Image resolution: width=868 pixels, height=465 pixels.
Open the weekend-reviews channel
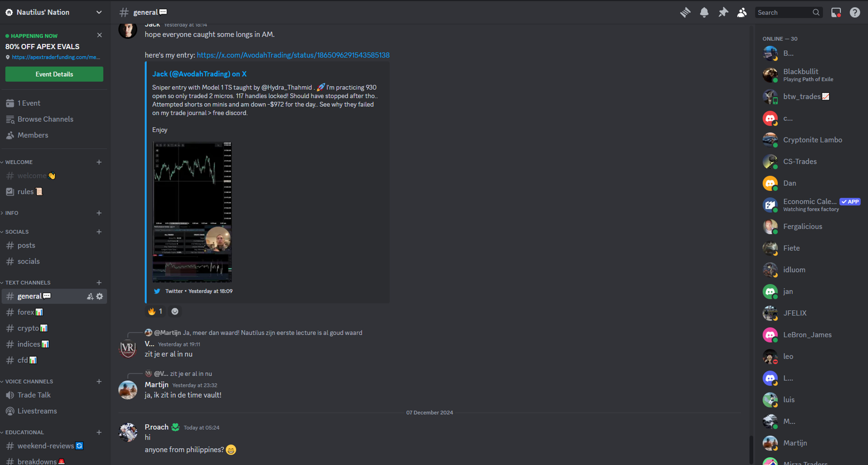54,446
